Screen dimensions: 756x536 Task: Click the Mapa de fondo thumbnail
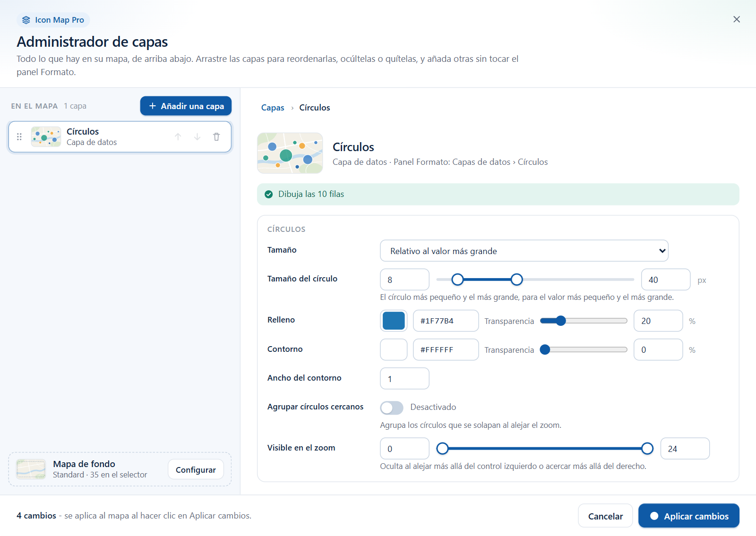pyautogui.click(x=31, y=469)
